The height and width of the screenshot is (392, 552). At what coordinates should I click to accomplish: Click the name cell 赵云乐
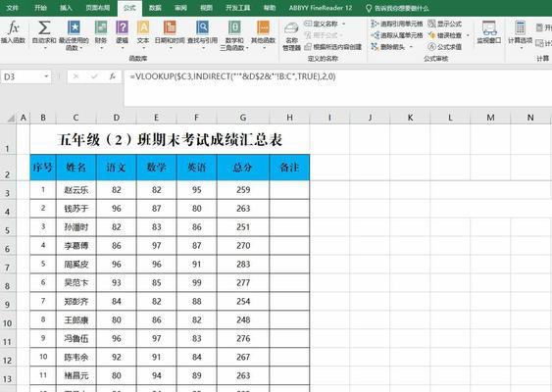(x=76, y=190)
